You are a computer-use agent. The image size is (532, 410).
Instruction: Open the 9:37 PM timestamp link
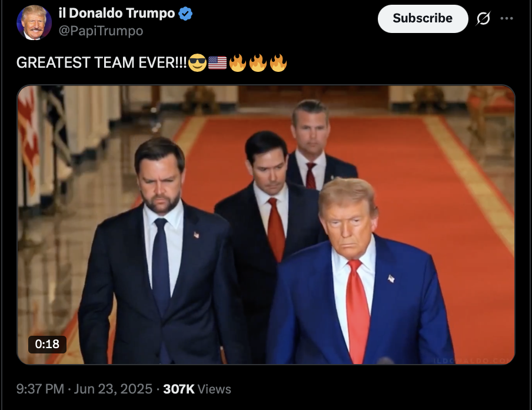(x=40, y=389)
